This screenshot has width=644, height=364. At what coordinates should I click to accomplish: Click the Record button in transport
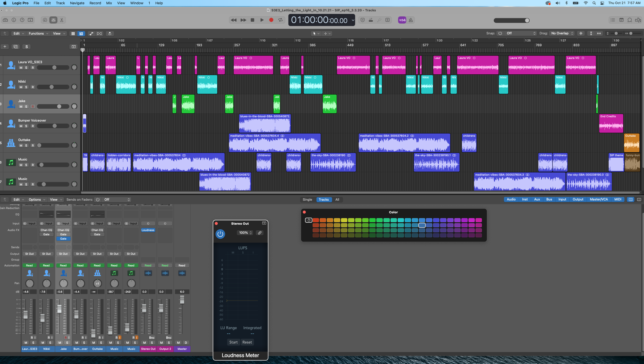click(x=271, y=20)
